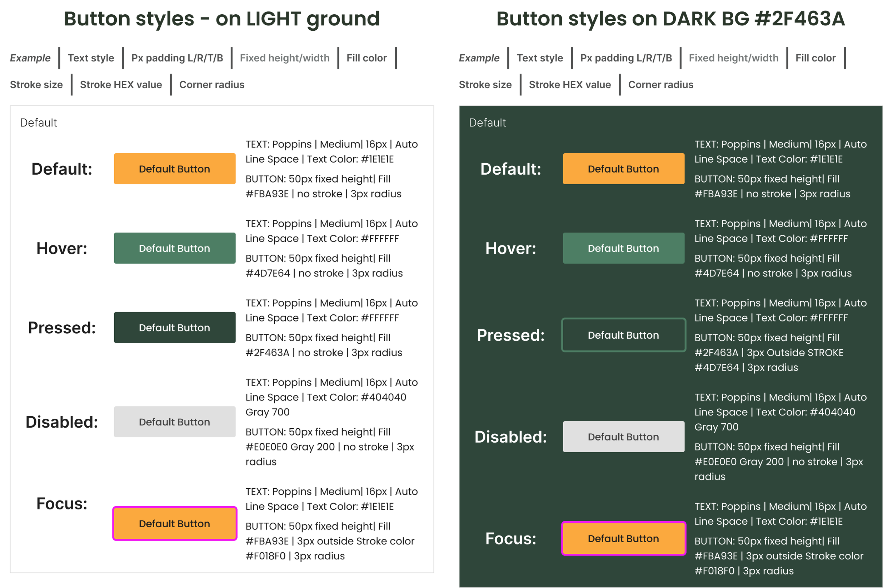Click the small 'Default' title in the light panel
Viewport: 893px width, 588px height.
click(x=38, y=122)
